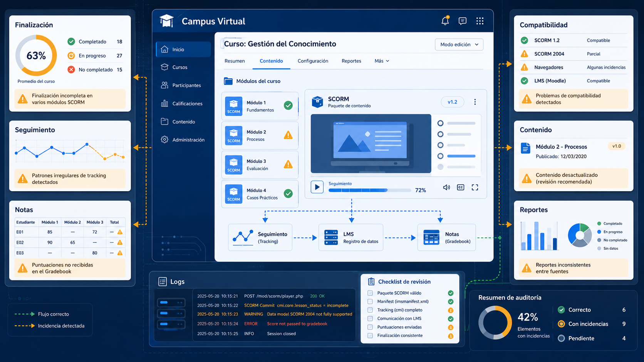644x362 pixels.
Task: Click the SCORM package cube icon
Action: pos(317,102)
